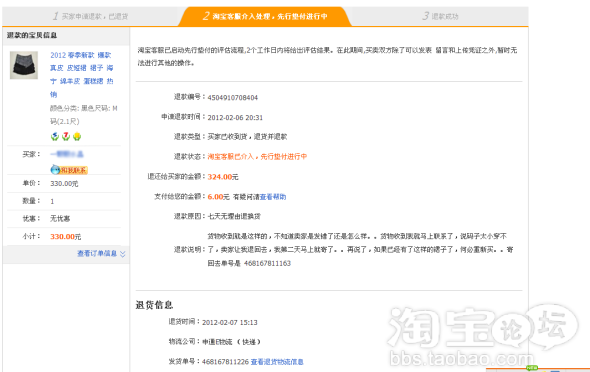Click the refund type text '买家已收到货,退货并退款'

(x=247, y=137)
